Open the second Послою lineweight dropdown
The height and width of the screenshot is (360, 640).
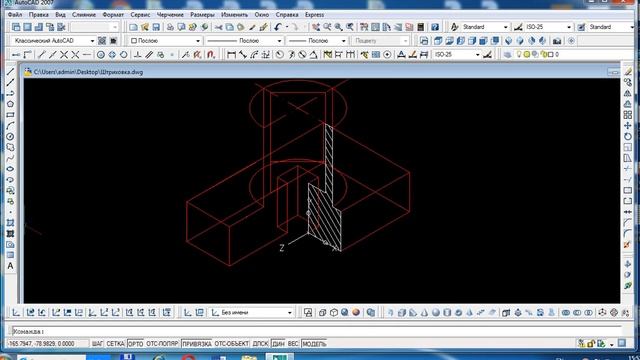317,41
